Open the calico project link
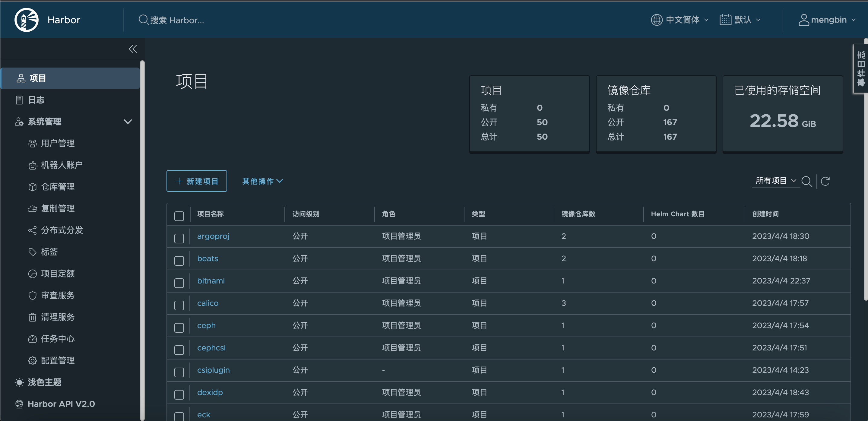The image size is (868, 421). [207, 303]
